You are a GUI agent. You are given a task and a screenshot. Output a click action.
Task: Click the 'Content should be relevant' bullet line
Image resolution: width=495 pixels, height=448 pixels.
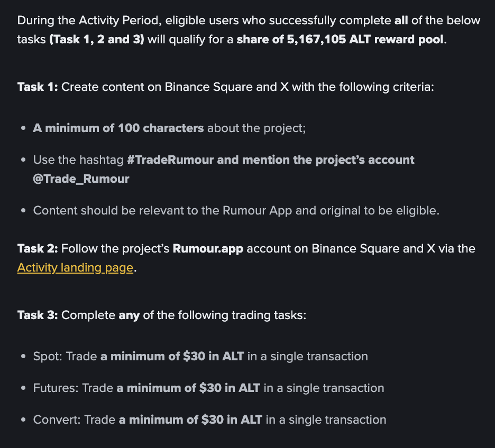(236, 211)
